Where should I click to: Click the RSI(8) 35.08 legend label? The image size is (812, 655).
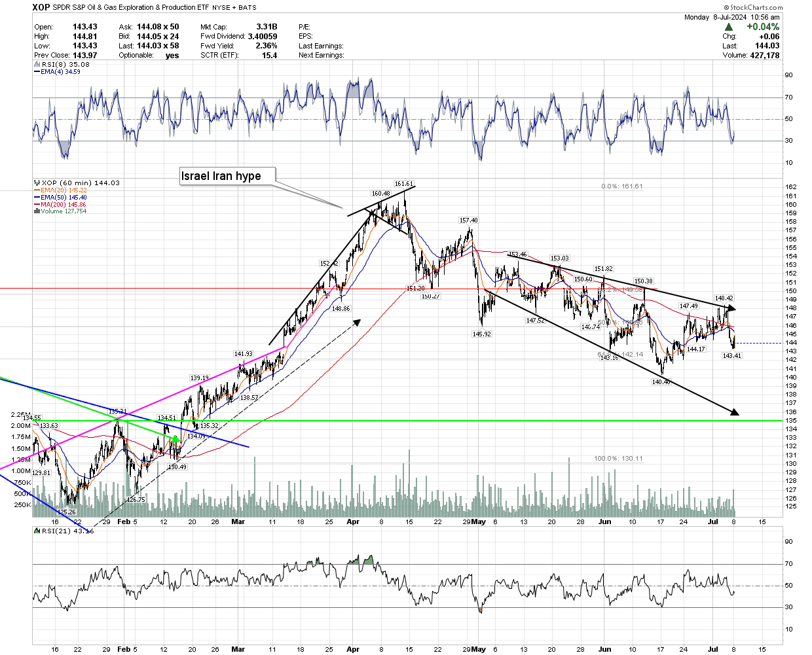click(x=65, y=65)
